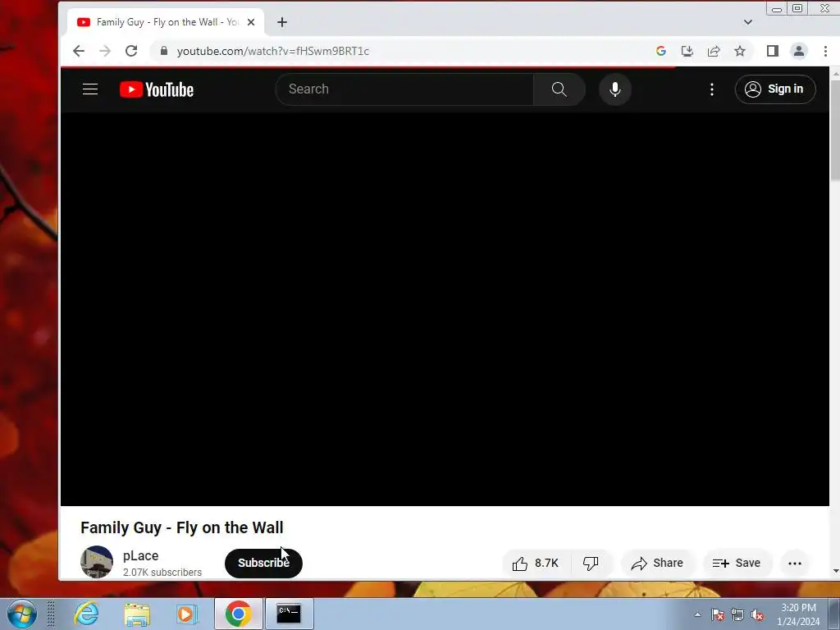The height and width of the screenshot is (630, 840).
Task: Open a new Chrome tab
Action: tap(282, 22)
